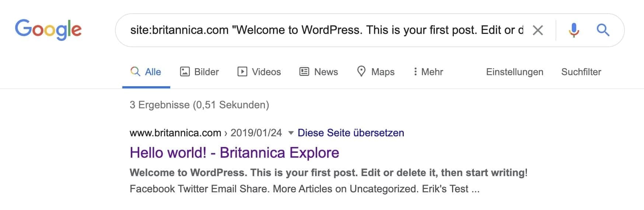
Task: Open the Bilder image results tab
Action: (199, 72)
